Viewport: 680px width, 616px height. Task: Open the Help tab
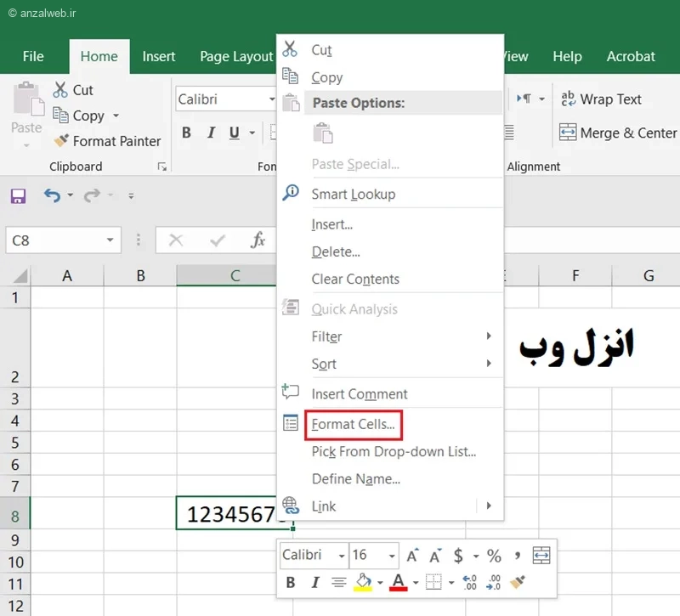point(567,56)
